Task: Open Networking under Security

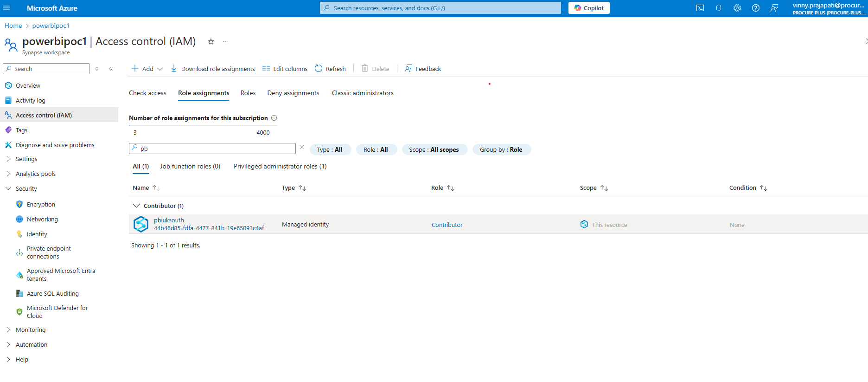Action: point(42,219)
